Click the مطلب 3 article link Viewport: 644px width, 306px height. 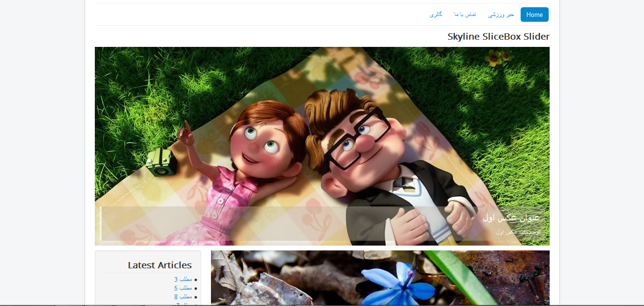point(183,279)
